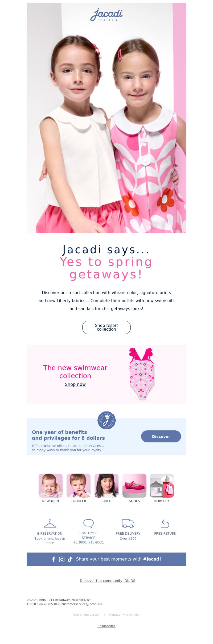Click the customer service speech bubble icon

(89, 523)
